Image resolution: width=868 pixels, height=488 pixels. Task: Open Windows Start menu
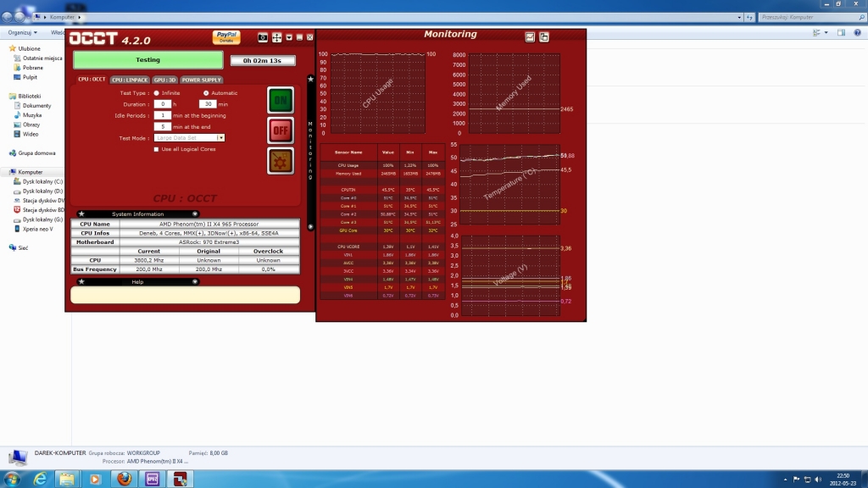pos(12,479)
